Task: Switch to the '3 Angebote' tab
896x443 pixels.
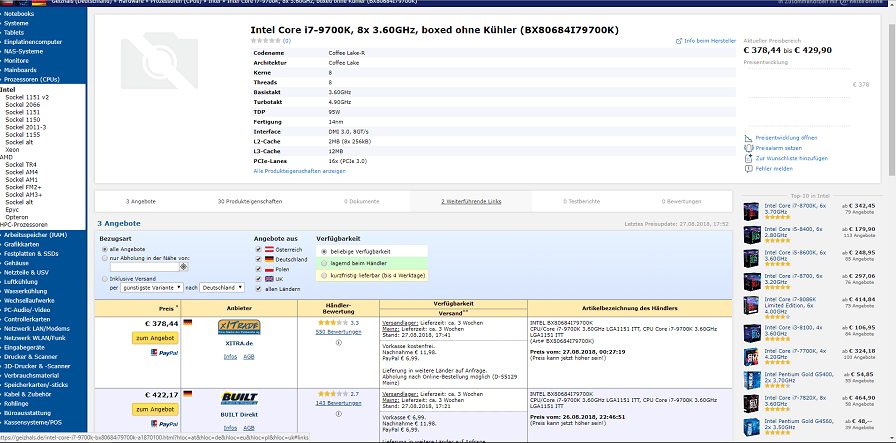Action: tap(141, 202)
